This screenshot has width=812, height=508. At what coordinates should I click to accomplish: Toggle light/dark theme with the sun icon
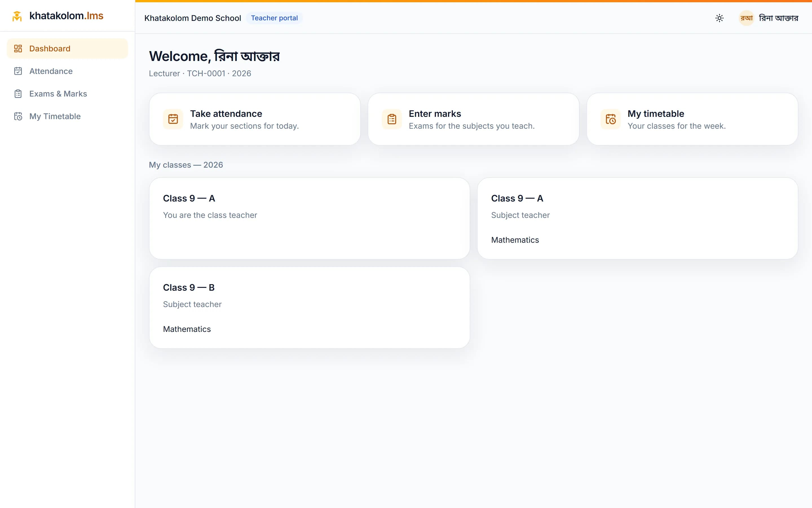click(720, 18)
